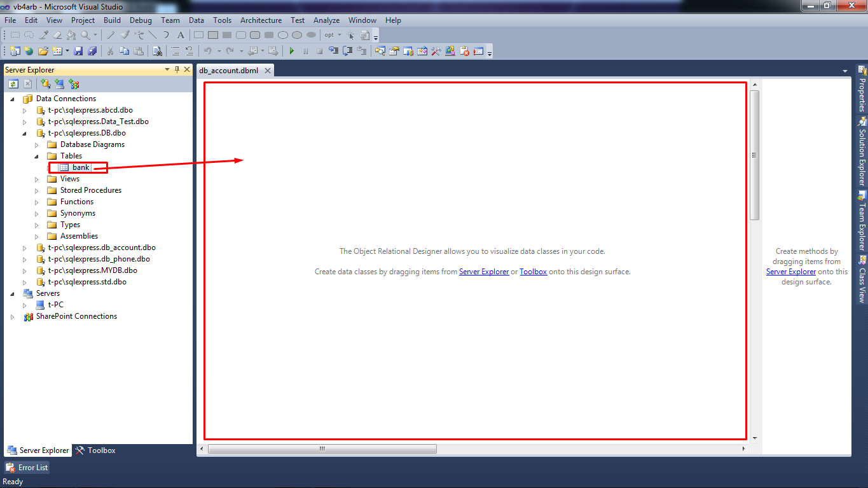Click the Connect to Database icon

point(45,83)
